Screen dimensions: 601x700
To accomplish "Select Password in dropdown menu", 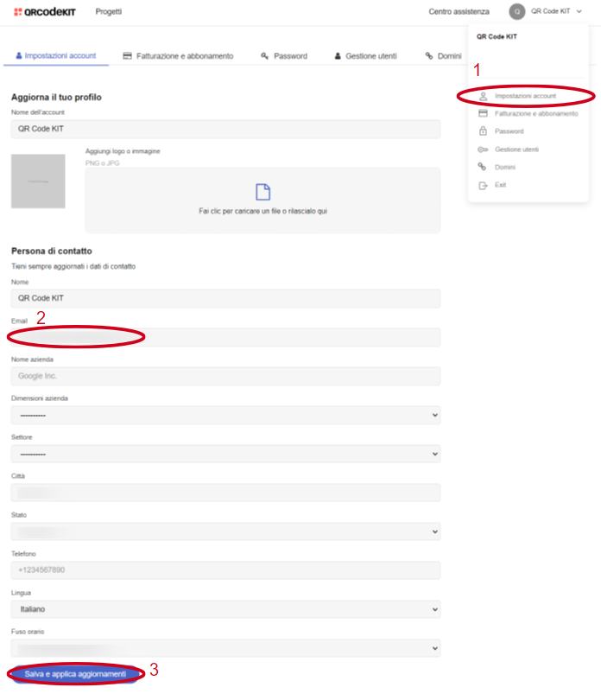I will click(x=509, y=131).
